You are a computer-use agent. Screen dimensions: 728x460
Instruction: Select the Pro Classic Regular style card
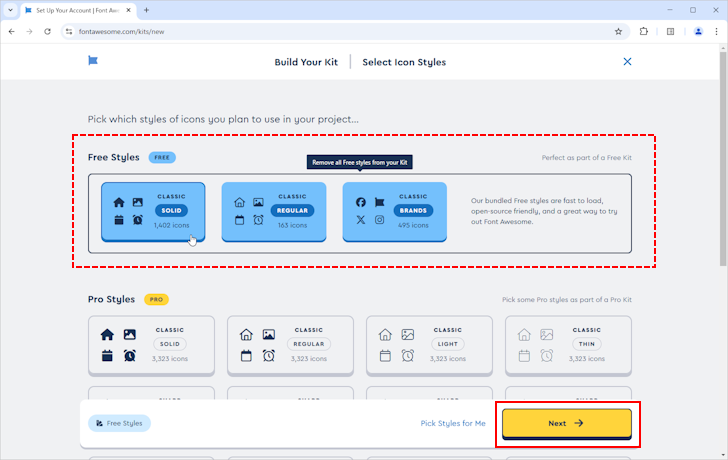pos(290,343)
